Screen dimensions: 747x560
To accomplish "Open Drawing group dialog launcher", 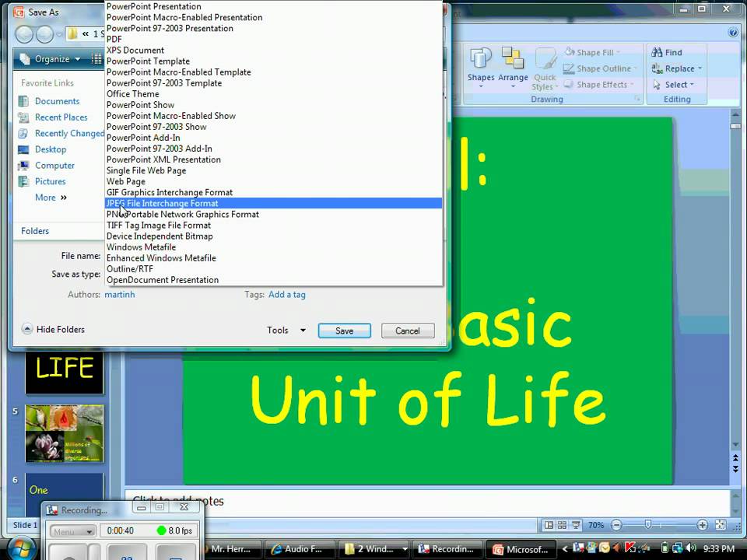I will (637, 99).
